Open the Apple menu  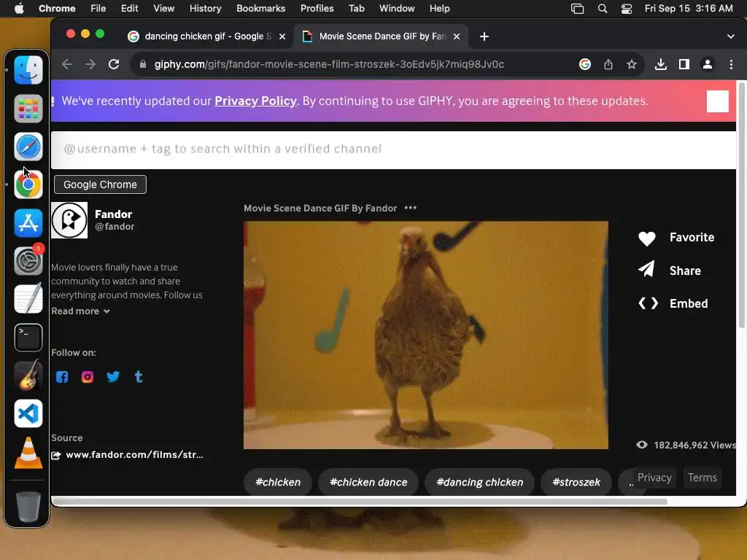click(19, 9)
